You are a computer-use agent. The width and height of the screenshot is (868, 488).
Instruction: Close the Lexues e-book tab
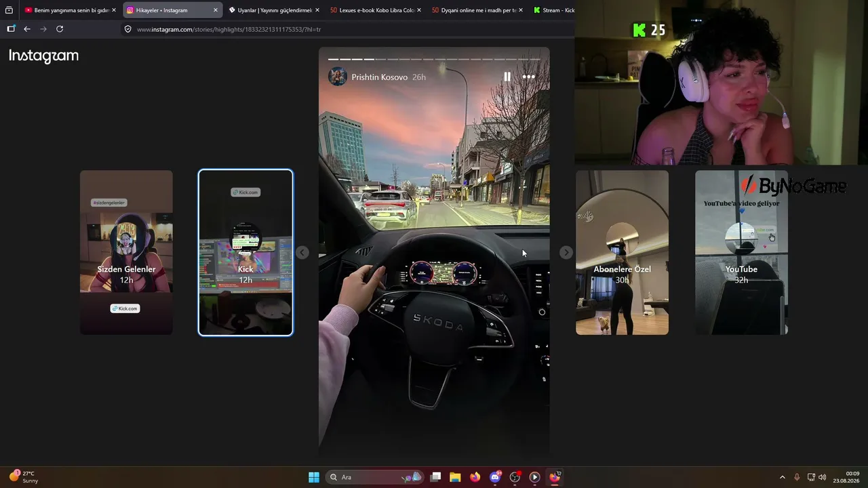pos(419,10)
